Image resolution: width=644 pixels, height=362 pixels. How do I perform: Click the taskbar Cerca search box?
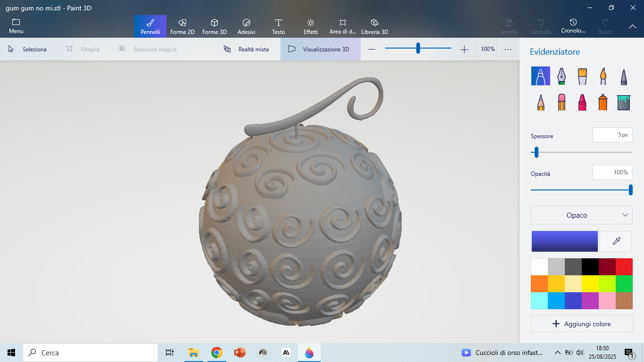(91, 353)
